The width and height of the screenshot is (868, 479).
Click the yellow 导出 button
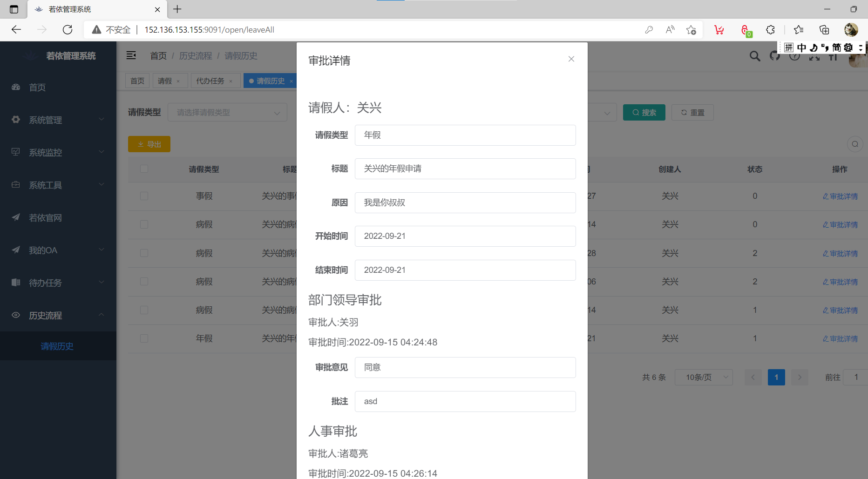click(149, 144)
